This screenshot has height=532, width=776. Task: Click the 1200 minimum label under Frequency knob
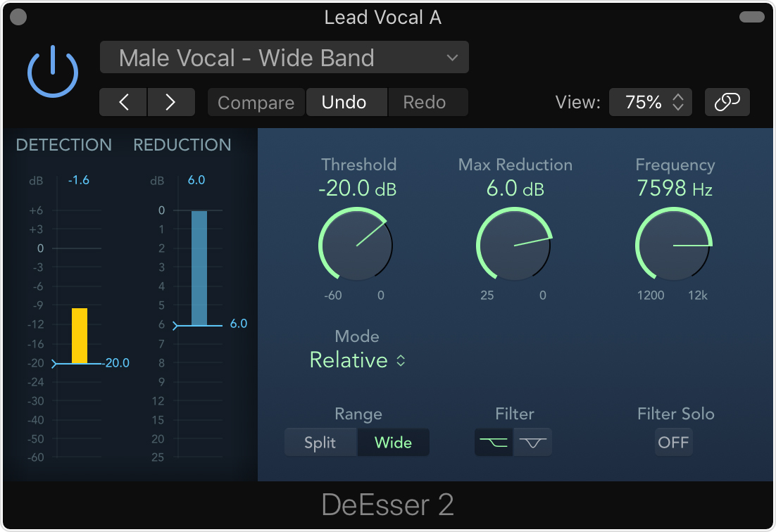[x=651, y=296]
